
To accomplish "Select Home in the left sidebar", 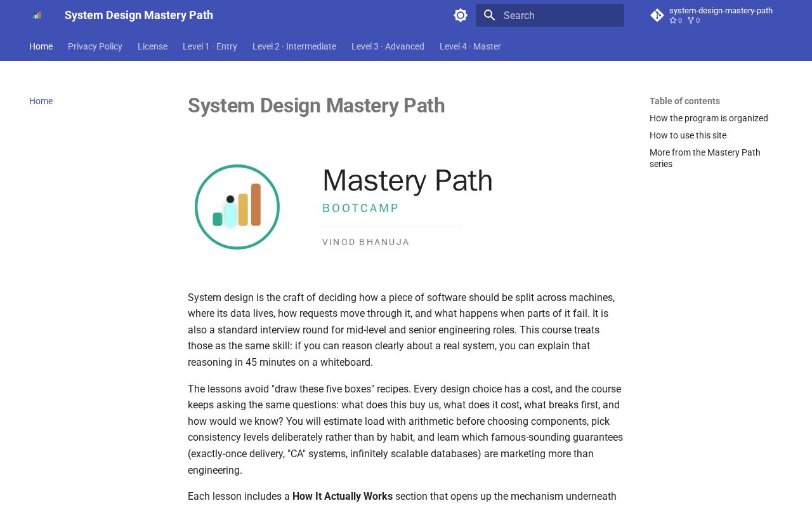I will (41, 101).
